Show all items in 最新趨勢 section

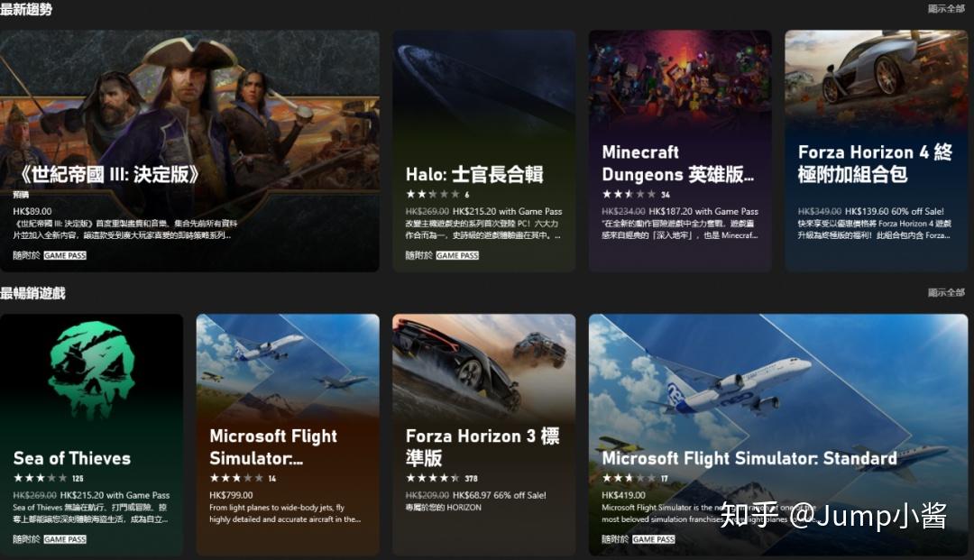946,9
